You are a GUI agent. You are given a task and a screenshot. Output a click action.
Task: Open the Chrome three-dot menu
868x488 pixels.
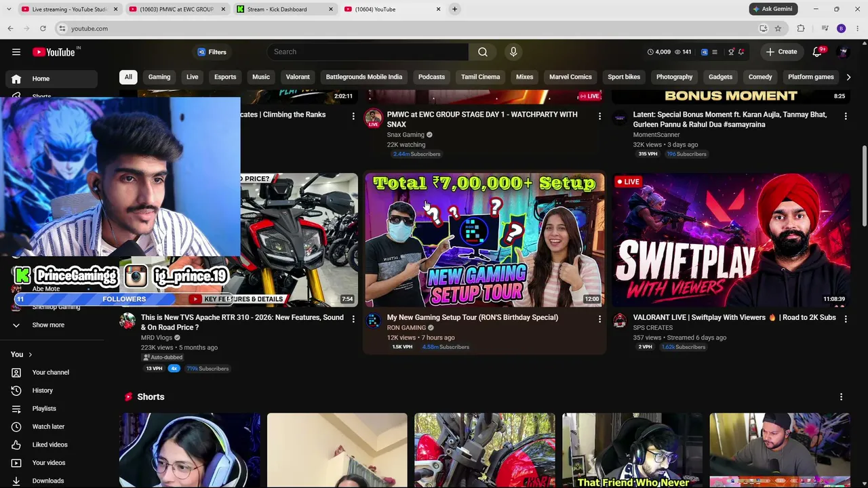858,28
